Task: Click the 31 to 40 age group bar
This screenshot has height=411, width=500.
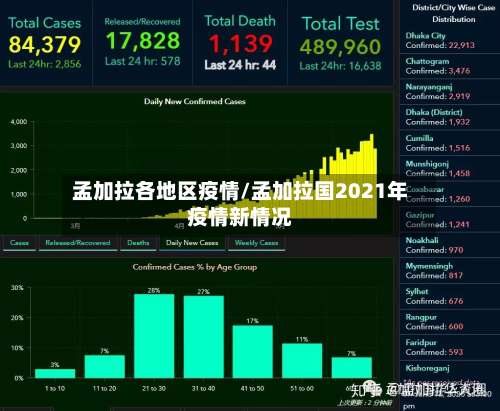Action: [204, 337]
